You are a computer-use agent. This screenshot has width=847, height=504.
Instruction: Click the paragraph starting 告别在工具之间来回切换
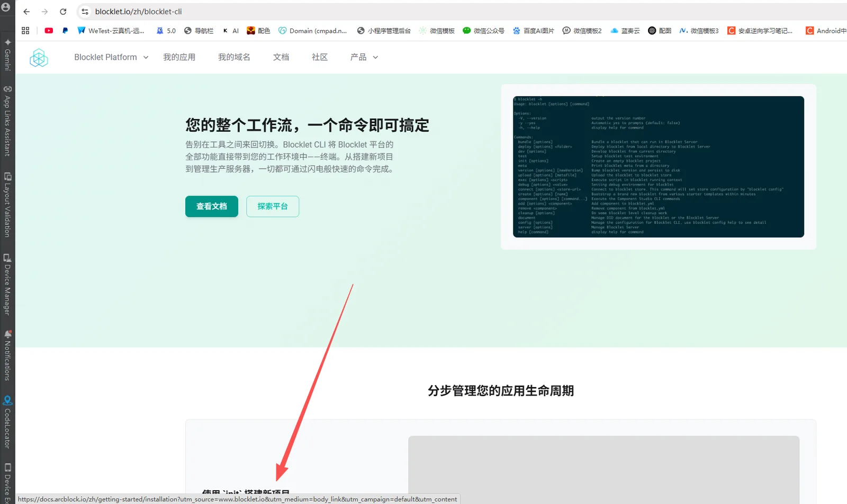[x=290, y=157]
